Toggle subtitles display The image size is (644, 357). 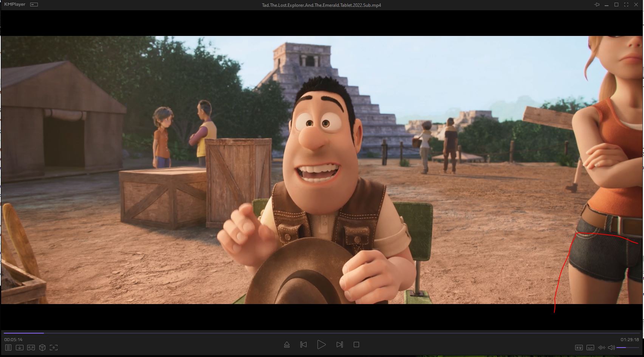[x=590, y=348]
